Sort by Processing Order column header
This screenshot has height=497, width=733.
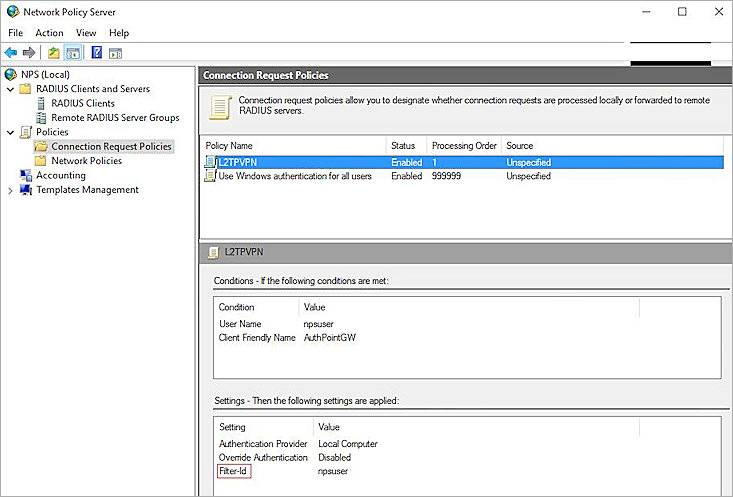[x=464, y=145]
